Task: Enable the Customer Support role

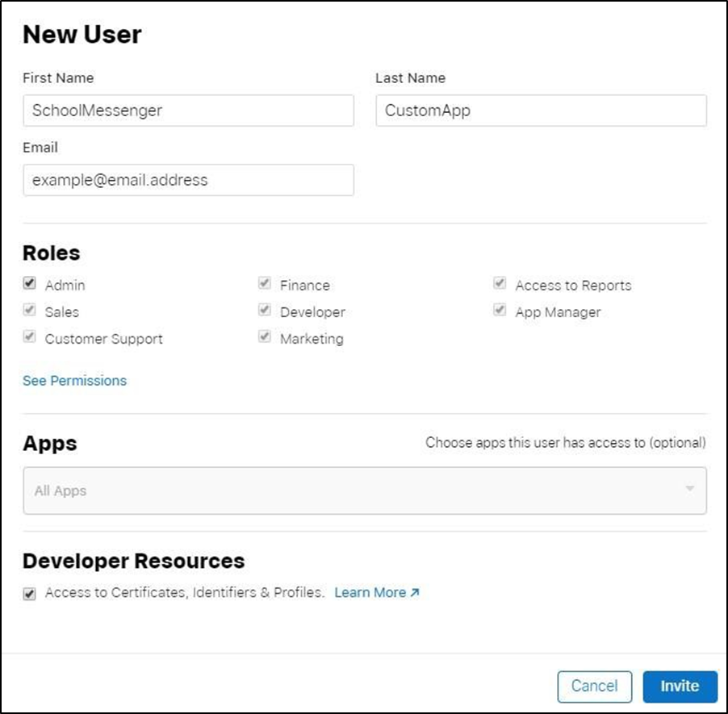Action: [29, 336]
